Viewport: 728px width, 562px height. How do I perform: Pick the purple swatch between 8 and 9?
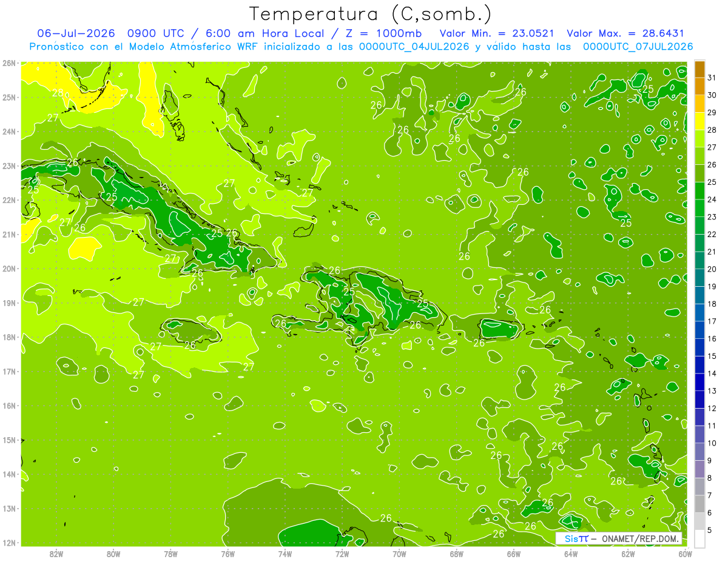tap(700, 469)
